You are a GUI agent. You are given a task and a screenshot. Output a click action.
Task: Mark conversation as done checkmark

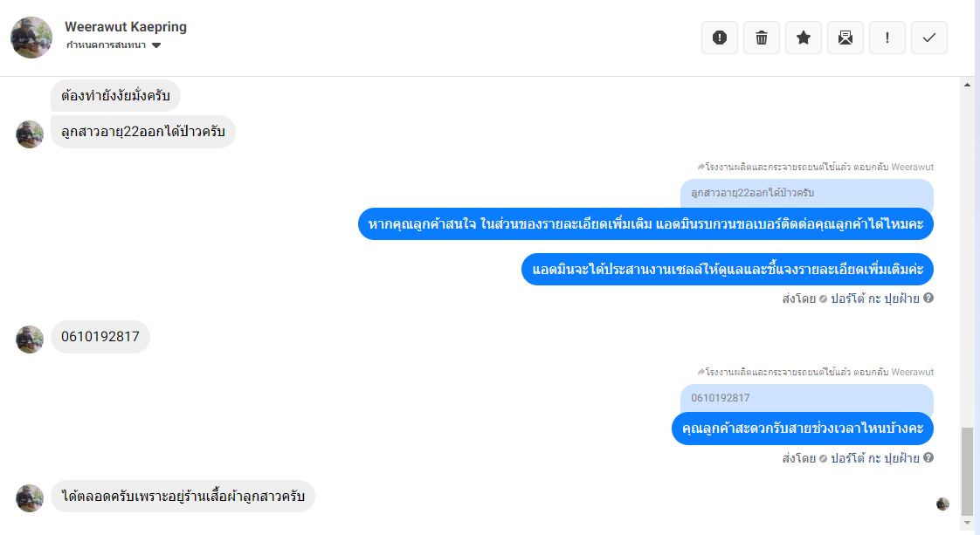pos(928,38)
